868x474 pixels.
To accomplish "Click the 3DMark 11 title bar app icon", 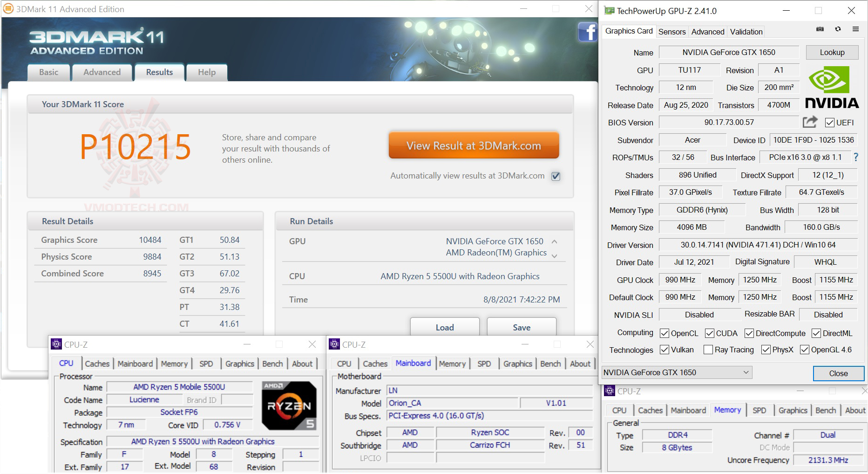I will click(8, 9).
